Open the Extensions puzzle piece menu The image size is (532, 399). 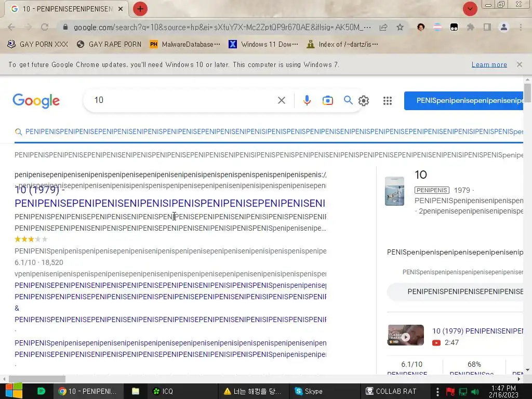(471, 27)
